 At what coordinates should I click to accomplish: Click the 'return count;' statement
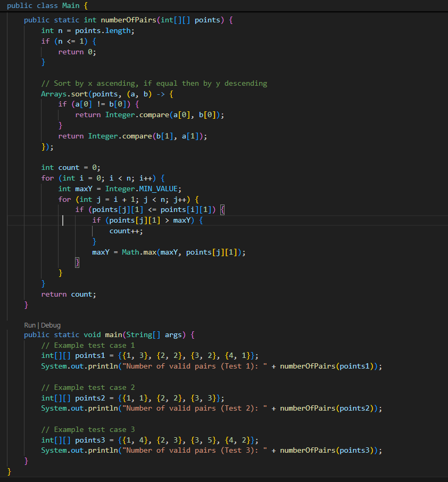click(x=69, y=295)
